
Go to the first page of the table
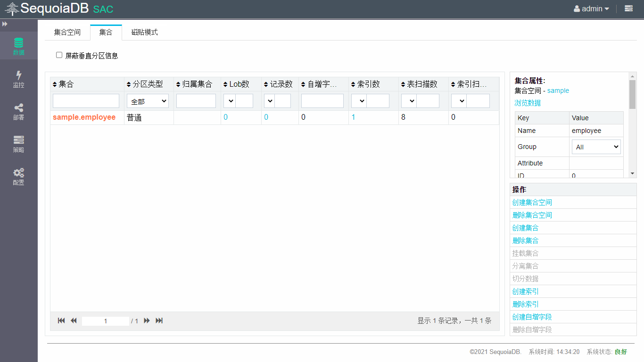(61, 321)
